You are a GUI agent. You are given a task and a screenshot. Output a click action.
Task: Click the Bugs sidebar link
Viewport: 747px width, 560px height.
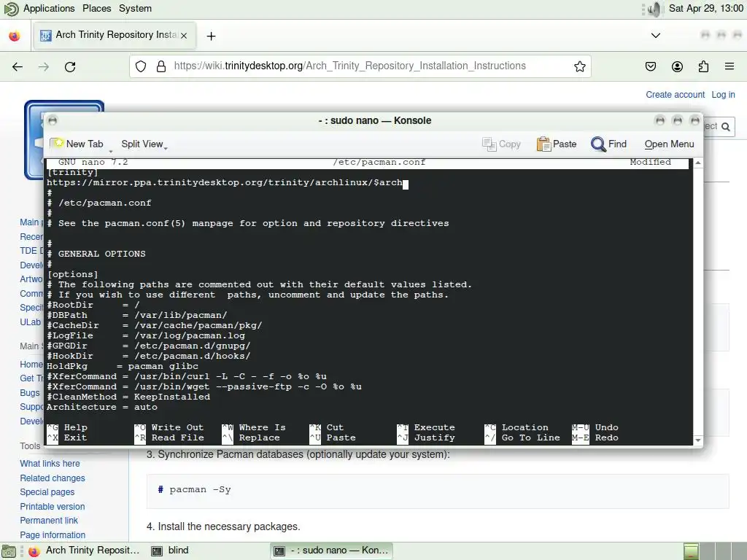click(x=29, y=393)
